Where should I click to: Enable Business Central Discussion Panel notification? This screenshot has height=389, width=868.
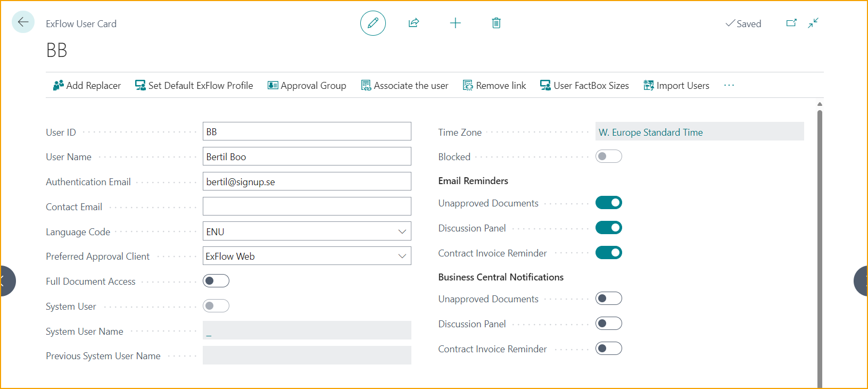point(609,324)
